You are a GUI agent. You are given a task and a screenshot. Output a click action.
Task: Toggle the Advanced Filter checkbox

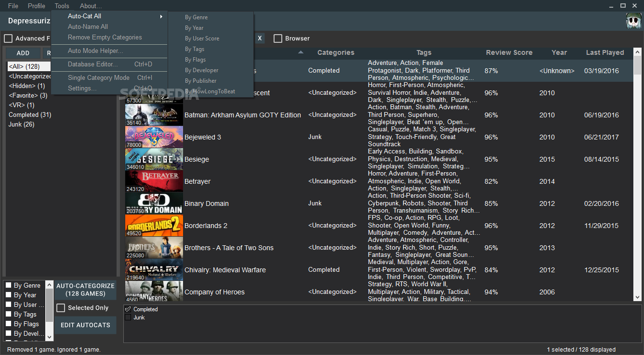(8, 38)
